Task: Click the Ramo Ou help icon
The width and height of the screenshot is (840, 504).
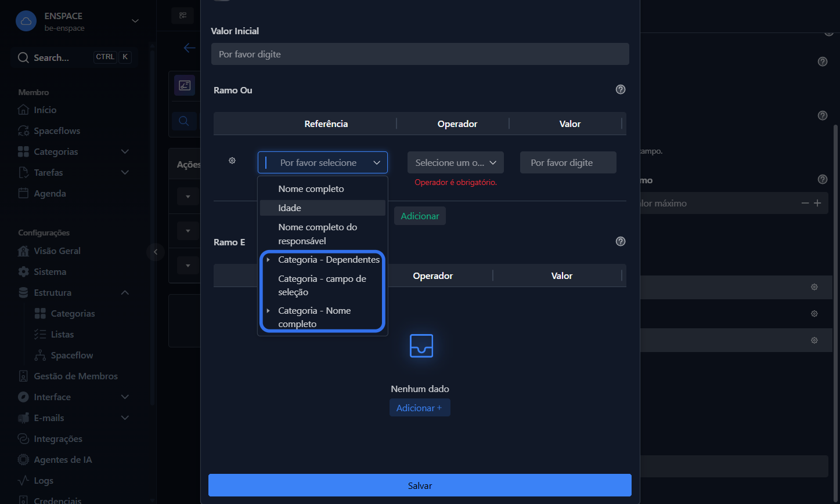Action: 621,89
